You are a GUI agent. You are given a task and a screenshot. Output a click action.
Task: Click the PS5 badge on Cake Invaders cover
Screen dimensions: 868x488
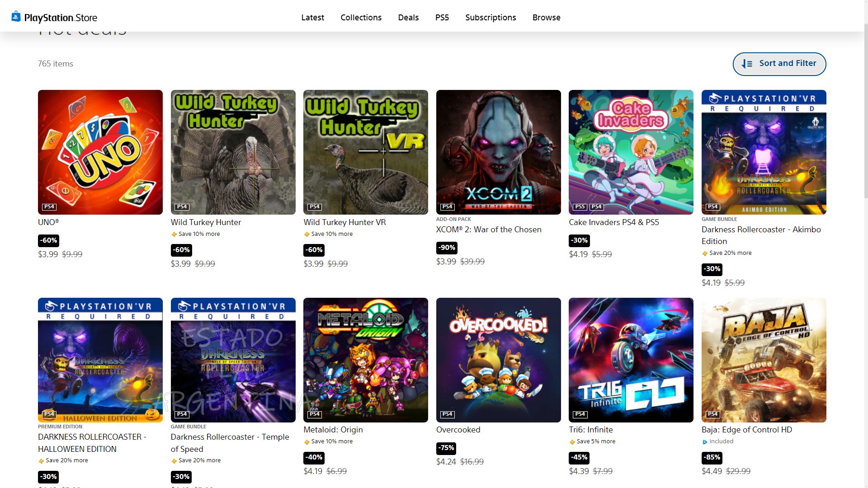point(580,206)
